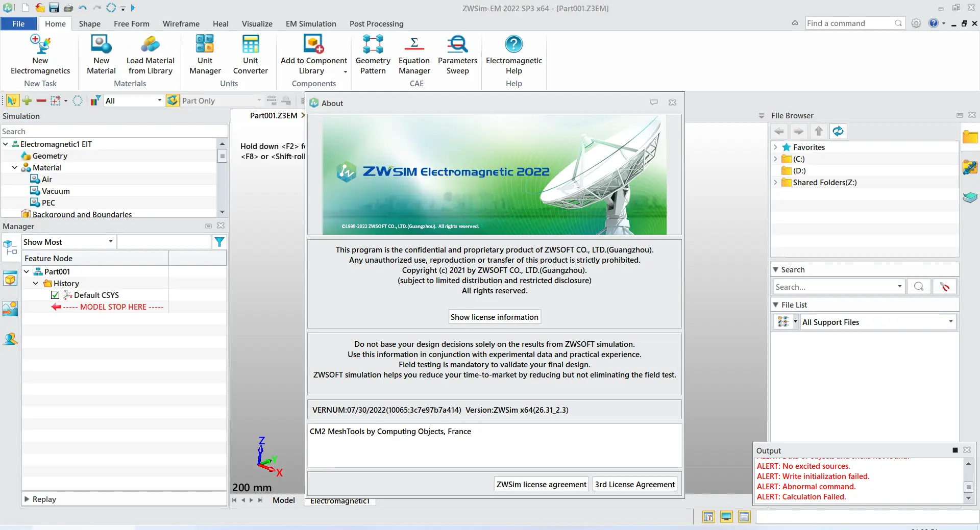Switch to the Shape tab
The height and width of the screenshot is (530, 980).
(x=89, y=23)
